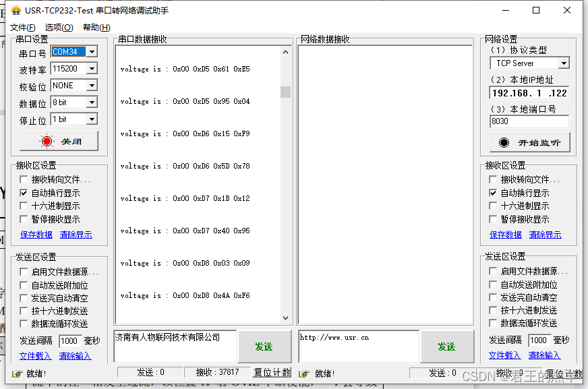Click line 'voltage is : 0x00 0xD6 0x15 0xF9'
Viewport: 588px width, 389px height.
pos(185,133)
